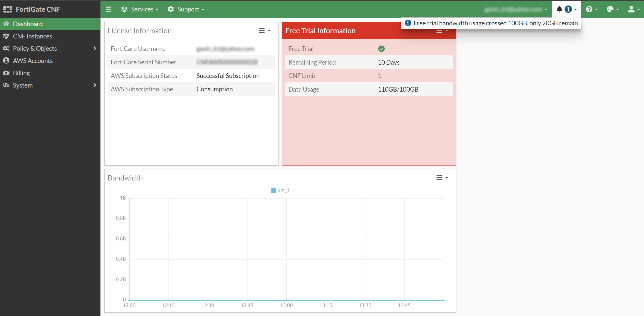Image resolution: width=644 pixels, height=316 pixels.
Task: Open the Billing page
Action: 21,73
